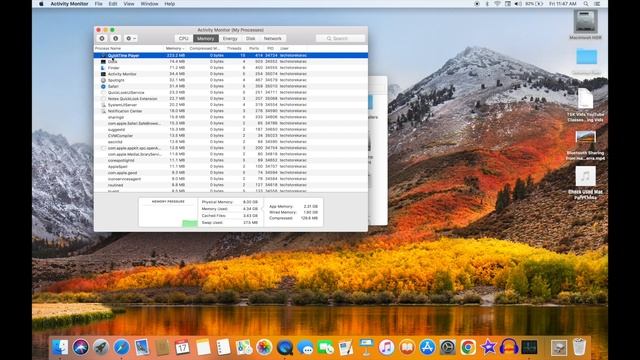Click the Spotlight magnifier in menu bar
The height and width of the screenshot is (360, 640).
(x=586, y=4)
